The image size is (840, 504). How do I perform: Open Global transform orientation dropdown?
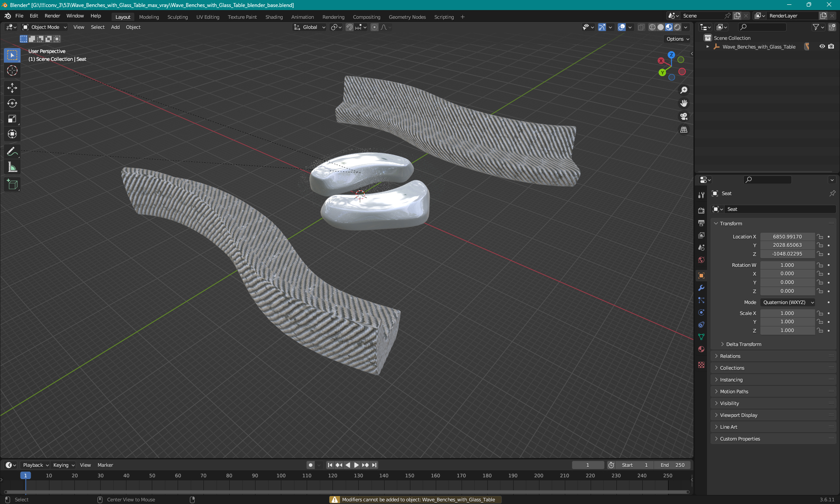[x=310, y=27]
